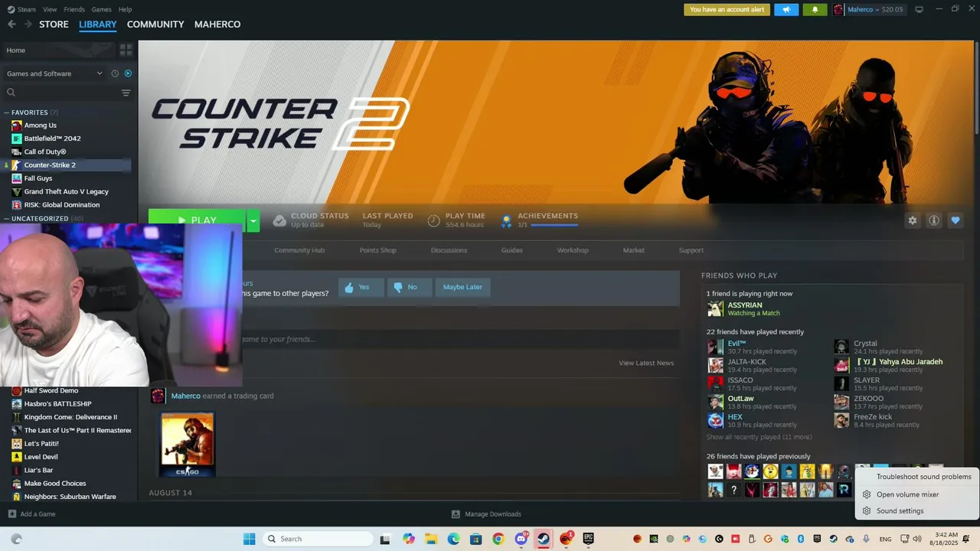Toggle Counter-Strike 2 favorite heart
980x551 pixels.
955,220
